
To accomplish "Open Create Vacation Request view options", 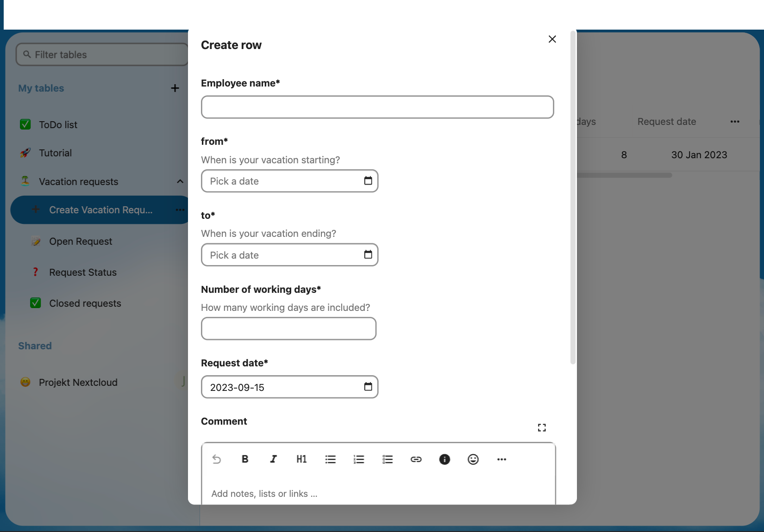I will (x=180, y=210).
